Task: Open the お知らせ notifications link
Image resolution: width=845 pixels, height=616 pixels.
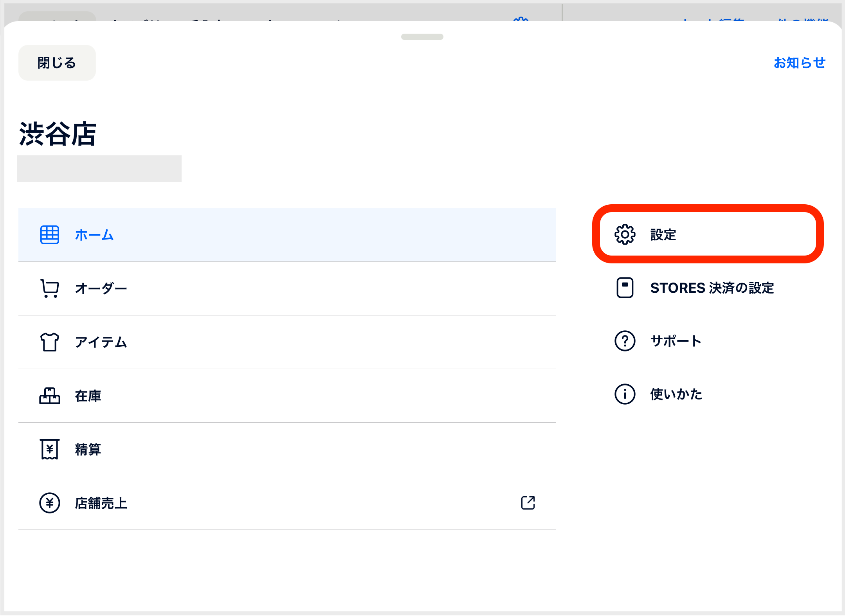Action: click(800, 63)
